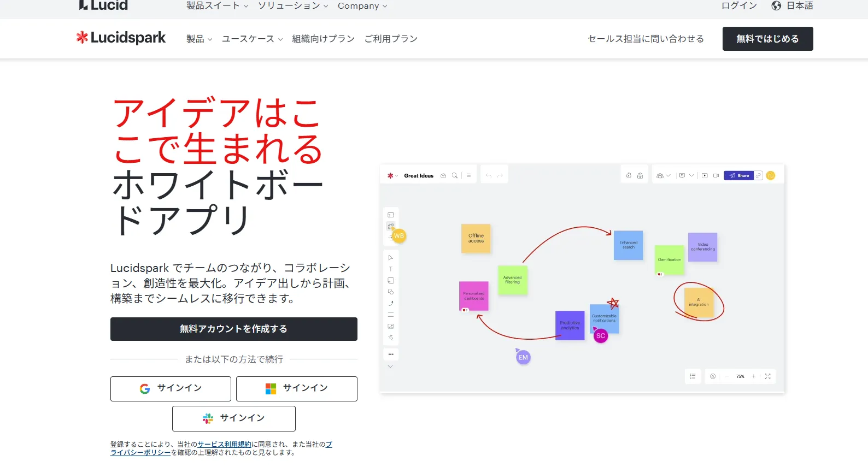This screenshot has width=868, height=473.
Task: Open the 組織向けプラン menu item
Action: pos(323,39)
